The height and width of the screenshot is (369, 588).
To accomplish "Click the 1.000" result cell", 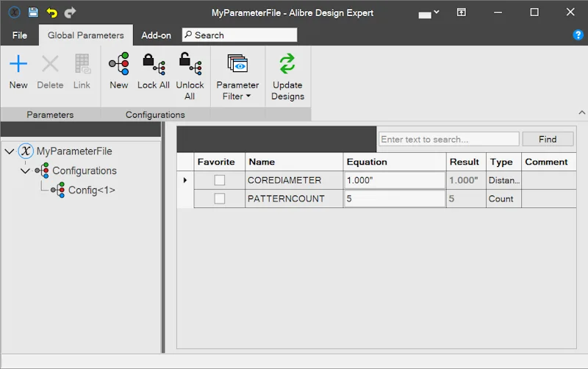I will [466, 180].
